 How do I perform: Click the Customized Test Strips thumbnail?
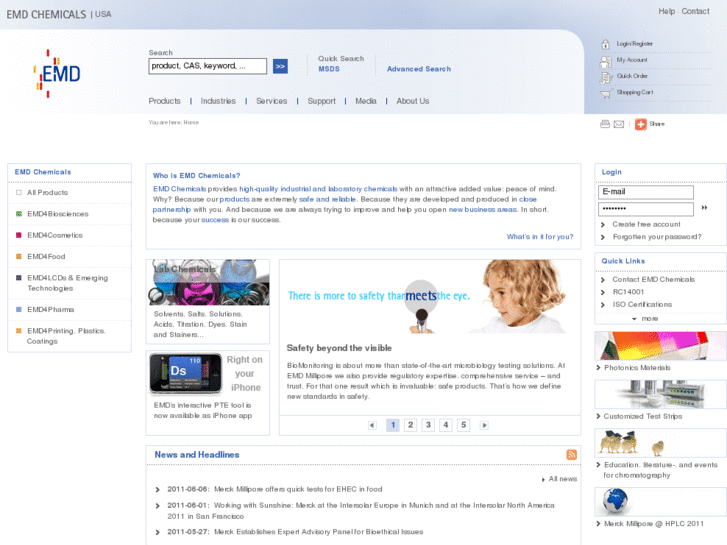pos(660,395)
